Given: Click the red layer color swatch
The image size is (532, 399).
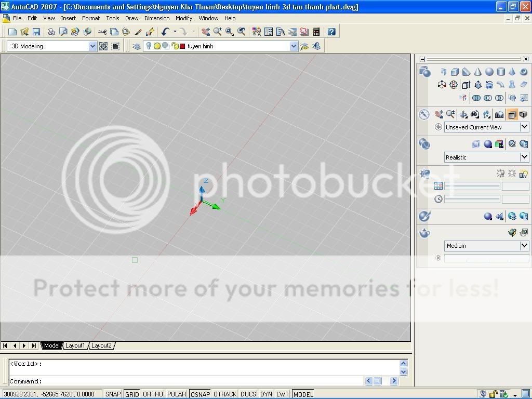Looking at the screenshot, I should pyautogui.click(x=182, y=46).
